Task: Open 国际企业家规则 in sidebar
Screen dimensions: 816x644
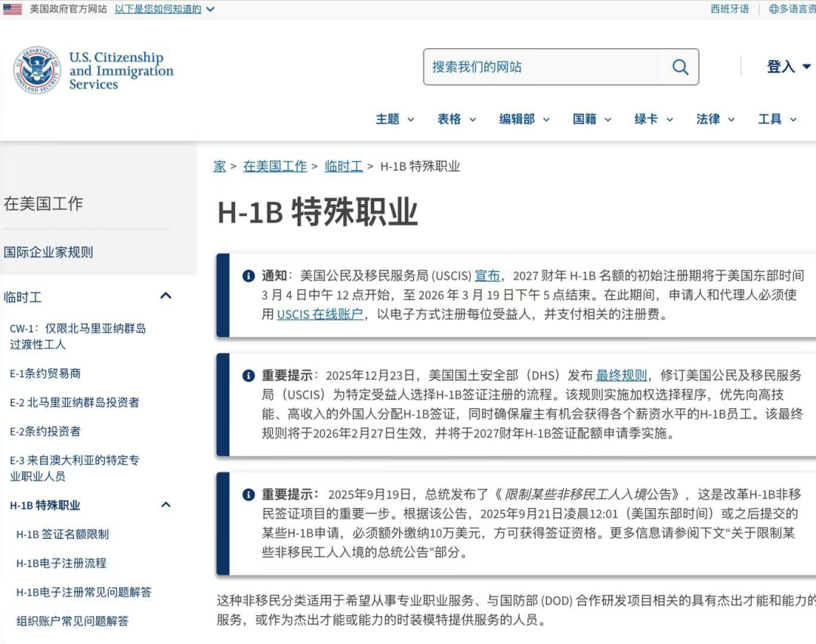Action: (48, 252)
